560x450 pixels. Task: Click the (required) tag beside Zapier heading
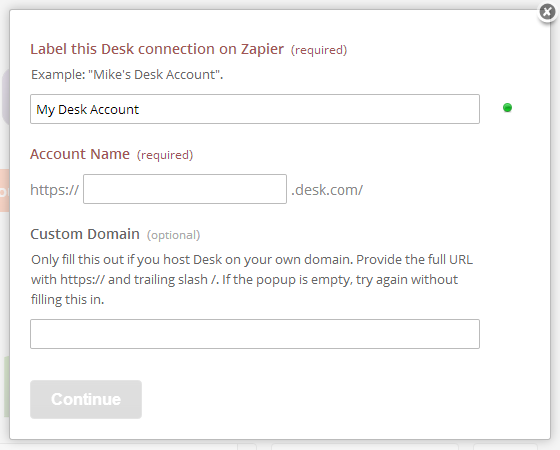(x=319, y=50)
